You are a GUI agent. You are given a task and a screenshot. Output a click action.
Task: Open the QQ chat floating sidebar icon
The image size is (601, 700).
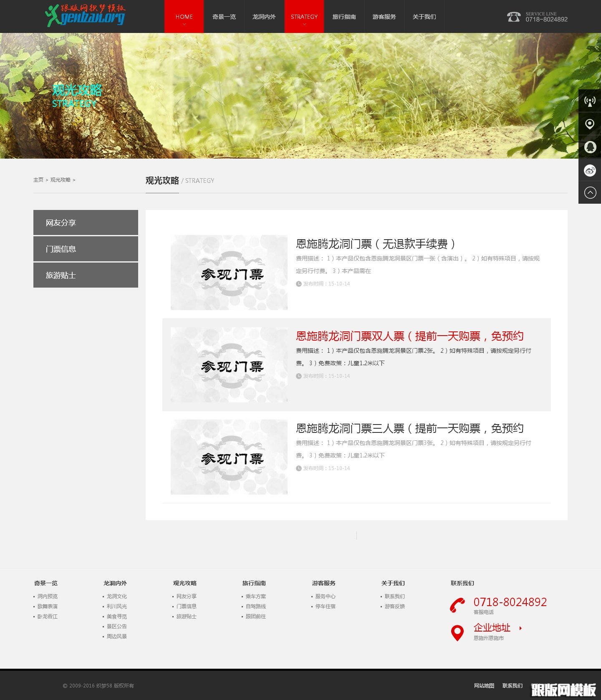(590, 147)
